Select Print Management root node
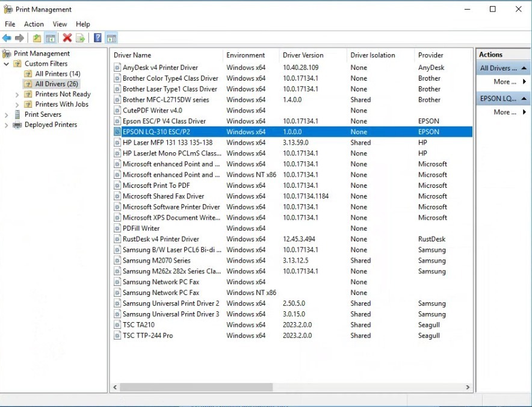The image size is (532, 407). (42, 54)
